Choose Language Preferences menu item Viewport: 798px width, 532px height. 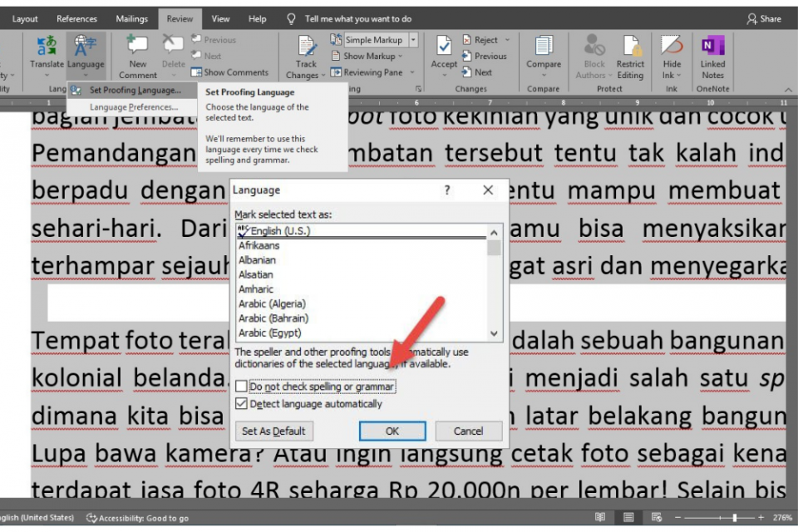click(x=132, y=107)
